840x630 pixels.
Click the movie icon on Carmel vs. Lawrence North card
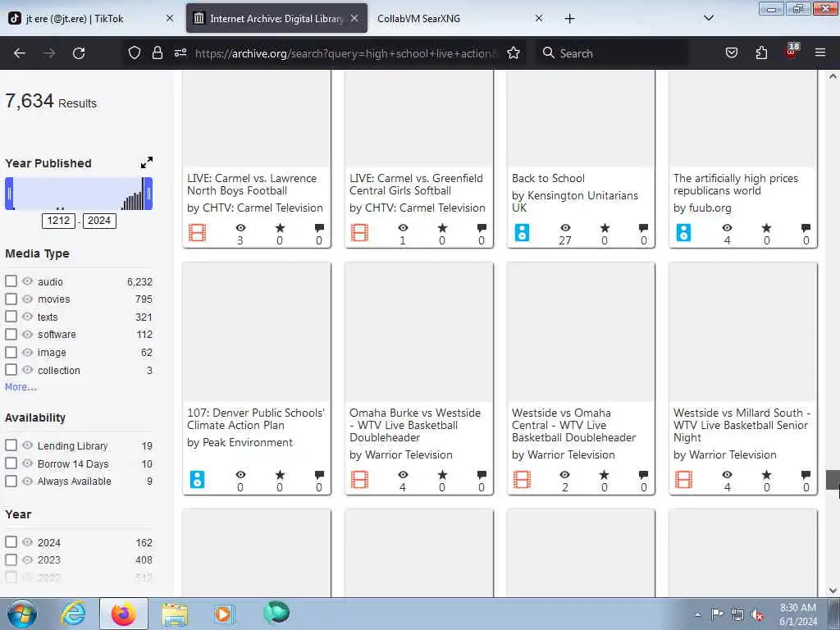197,233
